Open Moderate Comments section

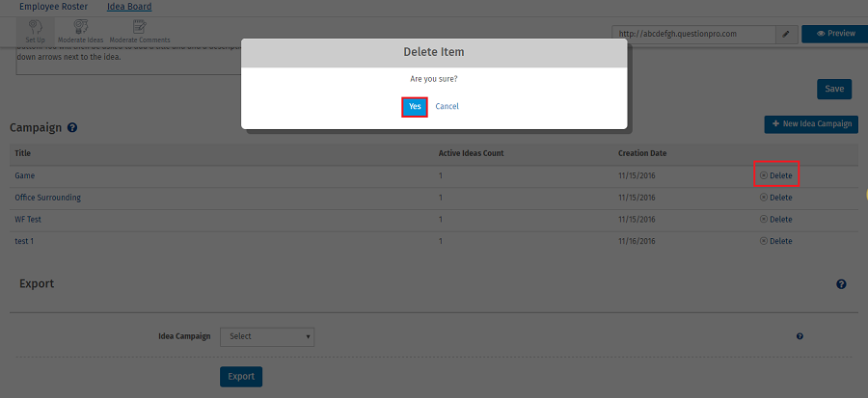[140, 32]
